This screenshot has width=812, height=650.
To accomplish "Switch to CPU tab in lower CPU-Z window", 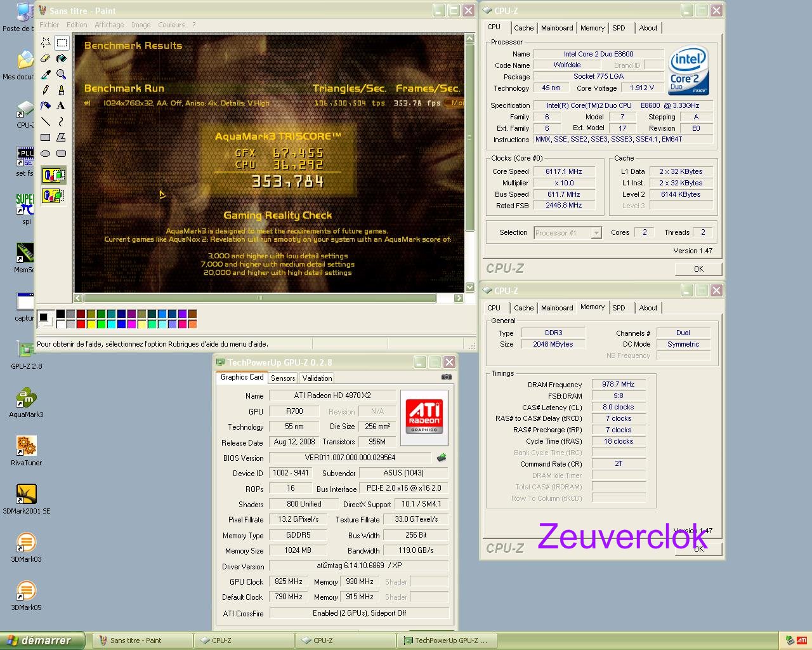I will [494, 308].
